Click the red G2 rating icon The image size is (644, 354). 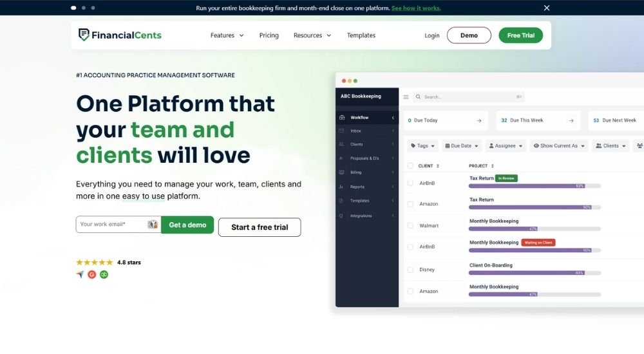[92, 274]
